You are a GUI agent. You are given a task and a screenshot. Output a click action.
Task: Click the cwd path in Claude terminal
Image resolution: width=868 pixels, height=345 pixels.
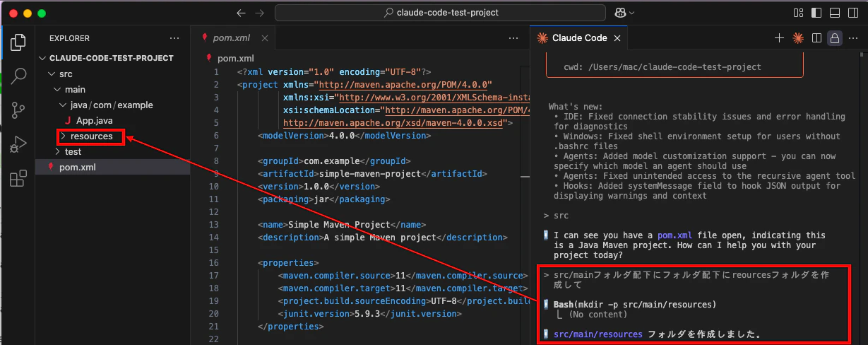[662, 67]
